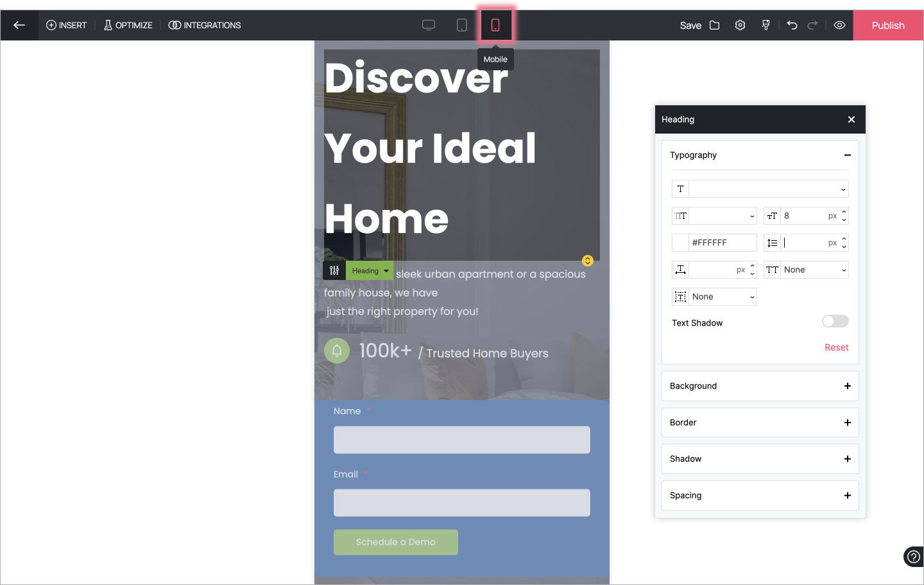Open page settings gear icon
Image resolution: width=924 pixels, height=585 pixels.
point(740,25)
